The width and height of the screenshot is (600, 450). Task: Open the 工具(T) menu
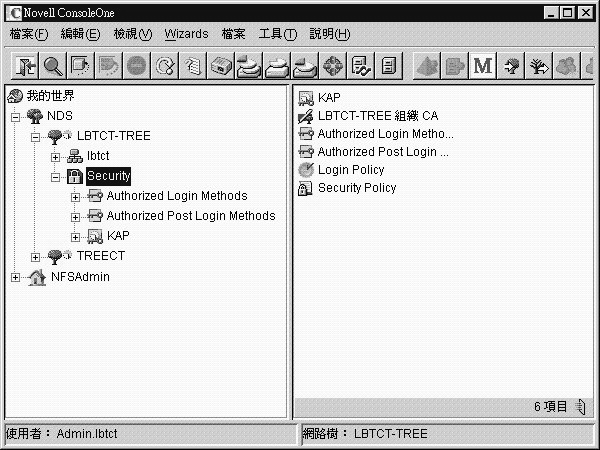tap(277, 34)
